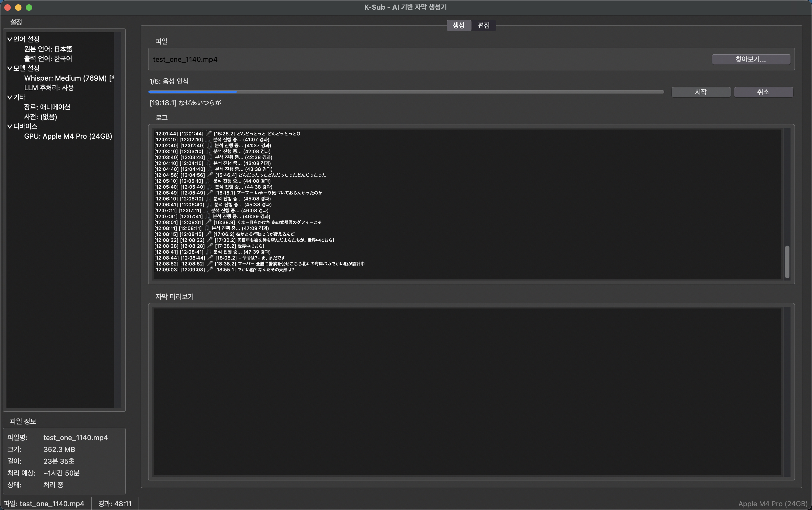Collapse the 모델 설정 chevron
Viewport: 812px width, 510px height.
pyautogui.click(x=10, y=69)
